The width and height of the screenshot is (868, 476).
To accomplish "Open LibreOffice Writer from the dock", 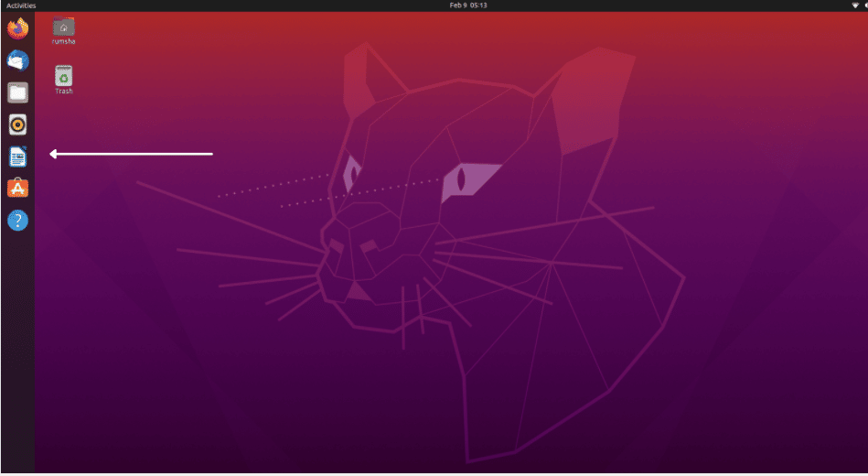I will pos(17,157).
